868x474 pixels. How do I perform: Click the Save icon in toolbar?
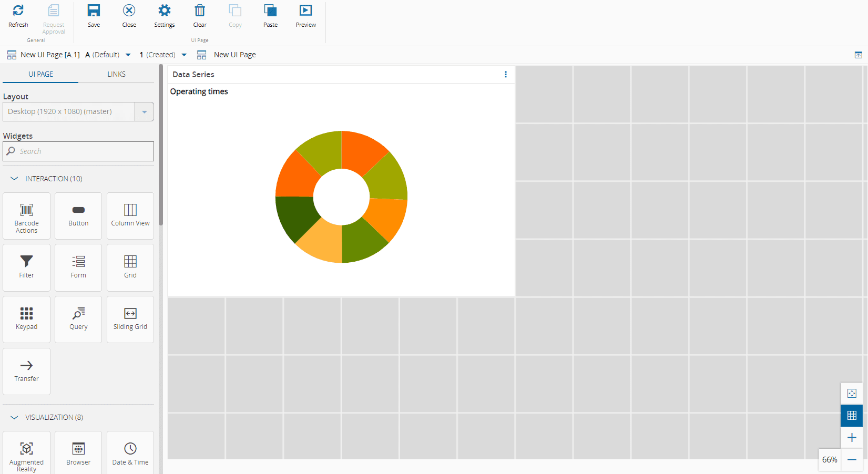tap(94, 11)
